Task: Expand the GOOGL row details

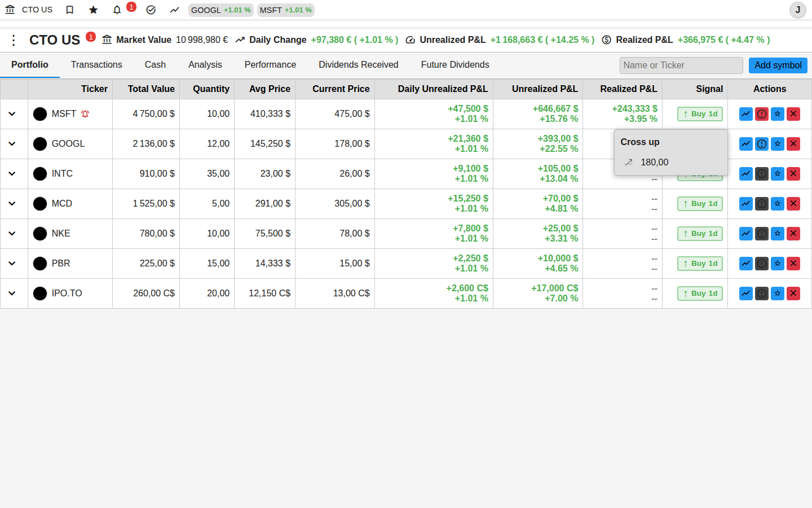Action: [12, 144]
